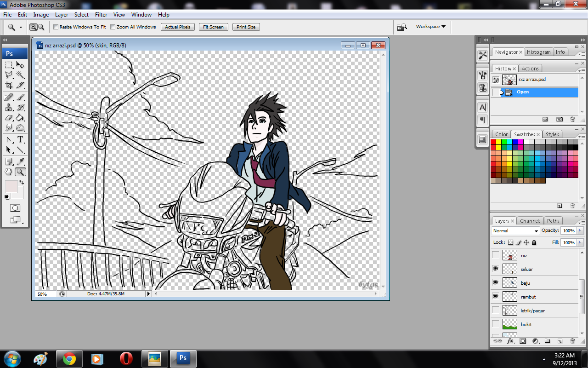Open the Layers panel options menu

tap(581, 223)
